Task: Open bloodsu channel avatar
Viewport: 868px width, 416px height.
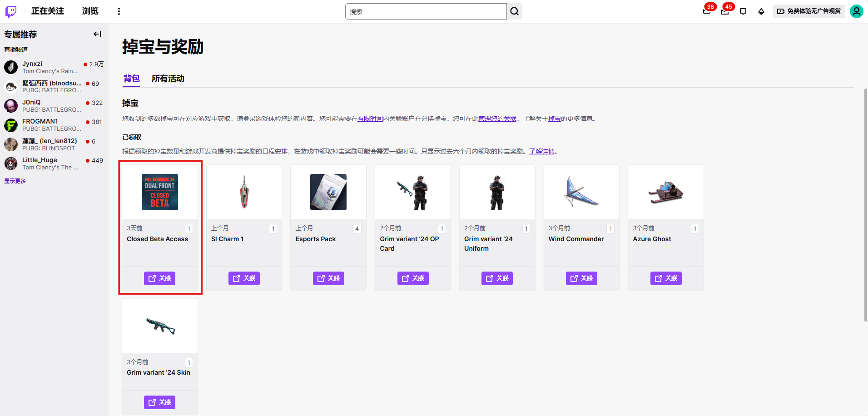Action: (11, 86)
